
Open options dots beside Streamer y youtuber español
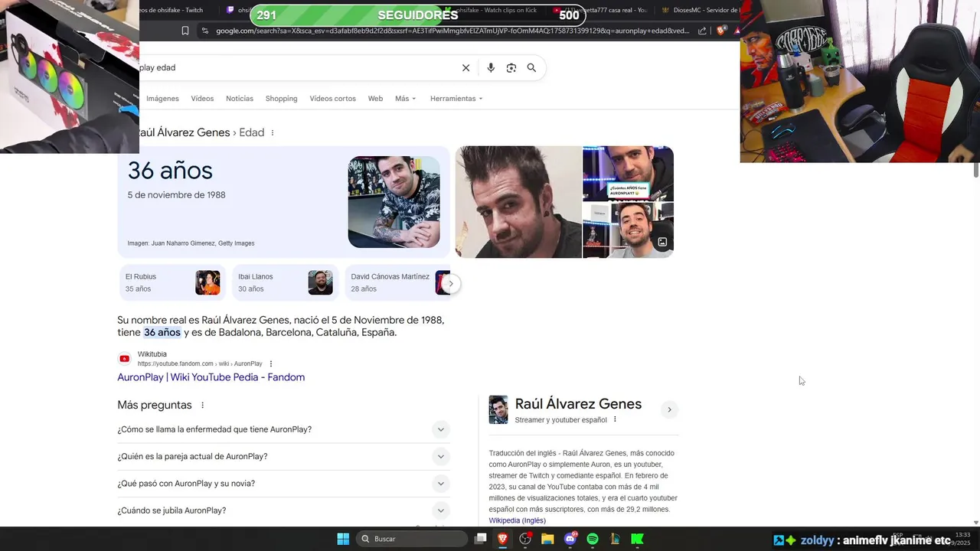tap(615, 419)
